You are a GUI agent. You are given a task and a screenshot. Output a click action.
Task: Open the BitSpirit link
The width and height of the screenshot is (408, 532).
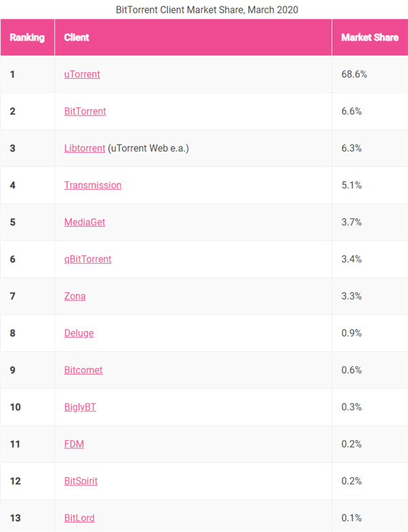pyautogui.click(x=81, y=481)
